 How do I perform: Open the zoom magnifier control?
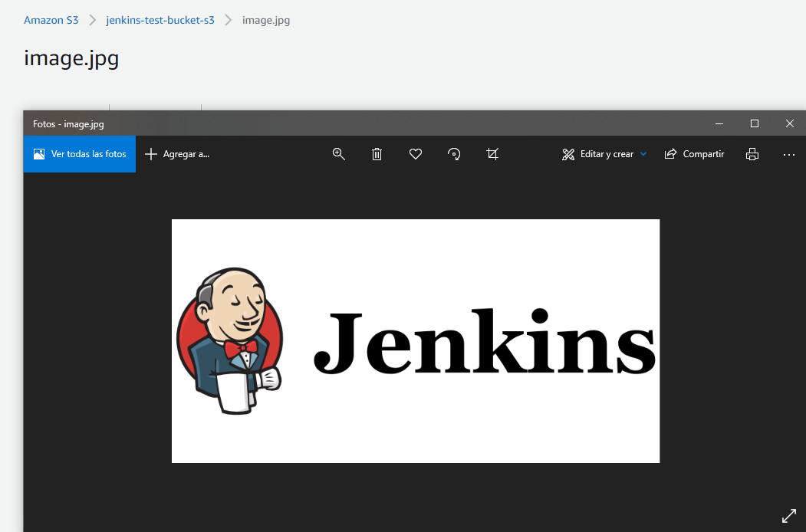tap(338, 153)
